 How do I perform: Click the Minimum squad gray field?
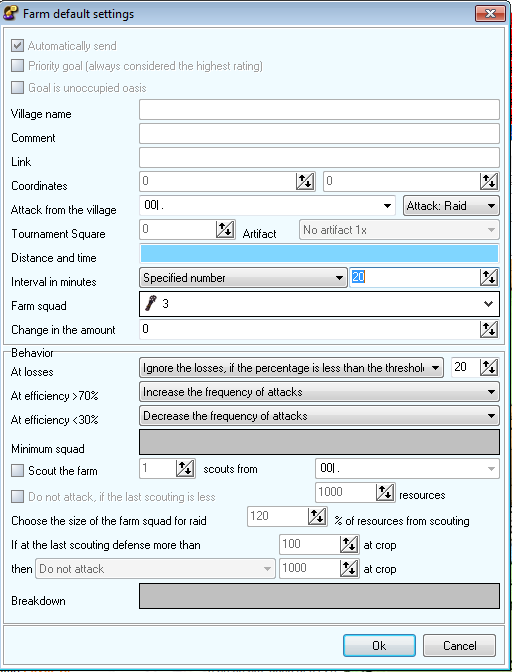coord(319,442)
